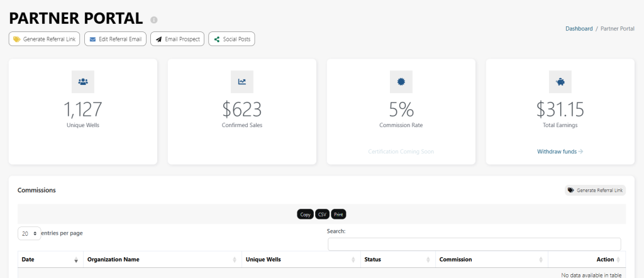Viewport: 644px width, 278px height.
Task: Print the commissions table
Action: click(338, 214)
